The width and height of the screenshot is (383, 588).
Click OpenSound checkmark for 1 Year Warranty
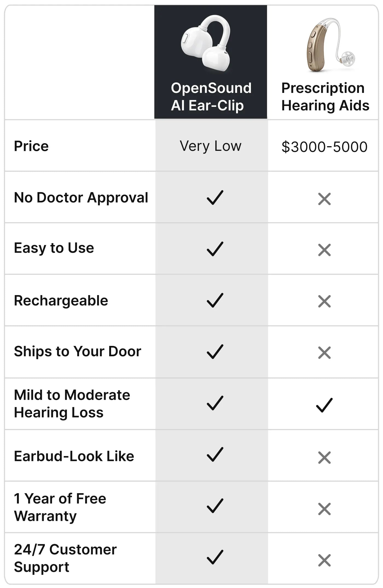(215, 506)
